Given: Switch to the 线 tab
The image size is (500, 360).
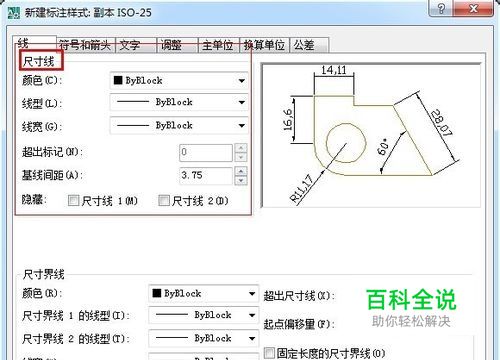Looking at the screenshot, I should [35, 43].
